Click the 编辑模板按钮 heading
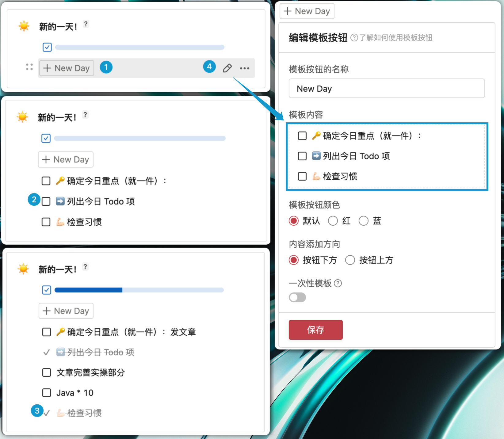Image resolution: width=504 pixels, height=439 pixels. coord(318,38)
